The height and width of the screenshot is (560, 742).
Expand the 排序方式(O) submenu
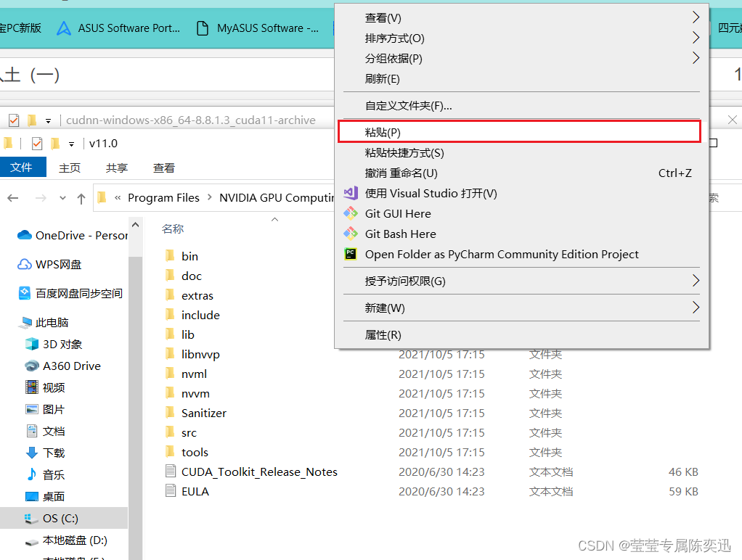696,38
